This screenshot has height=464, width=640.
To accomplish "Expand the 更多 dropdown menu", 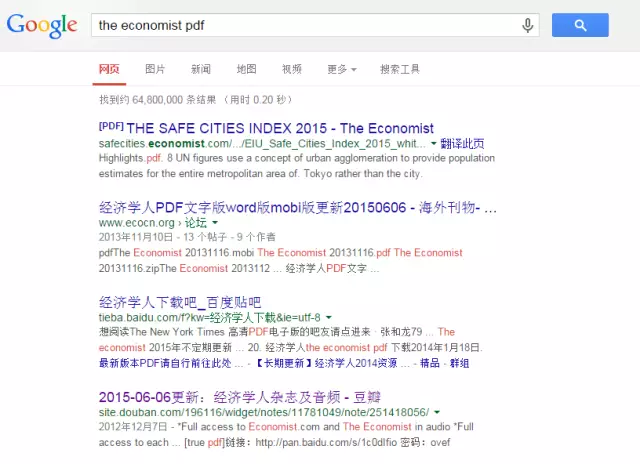I will [x=342, y=69].
